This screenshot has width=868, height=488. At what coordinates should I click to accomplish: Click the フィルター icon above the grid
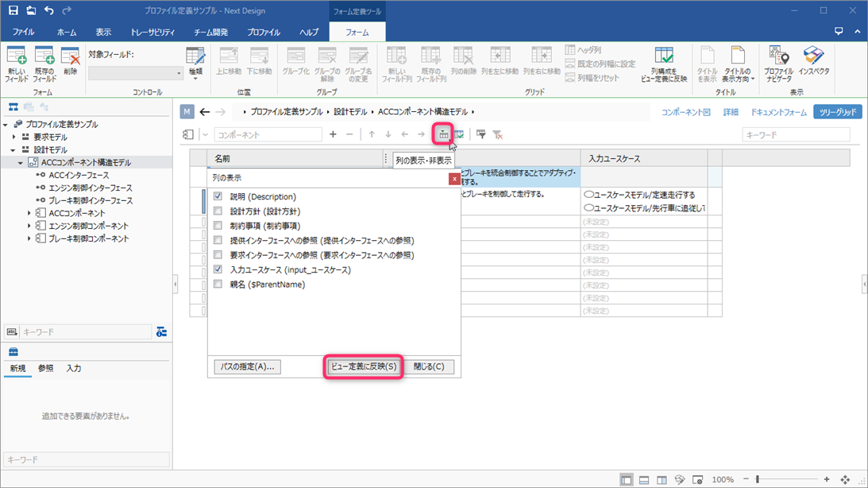click(x=480, y=134)
